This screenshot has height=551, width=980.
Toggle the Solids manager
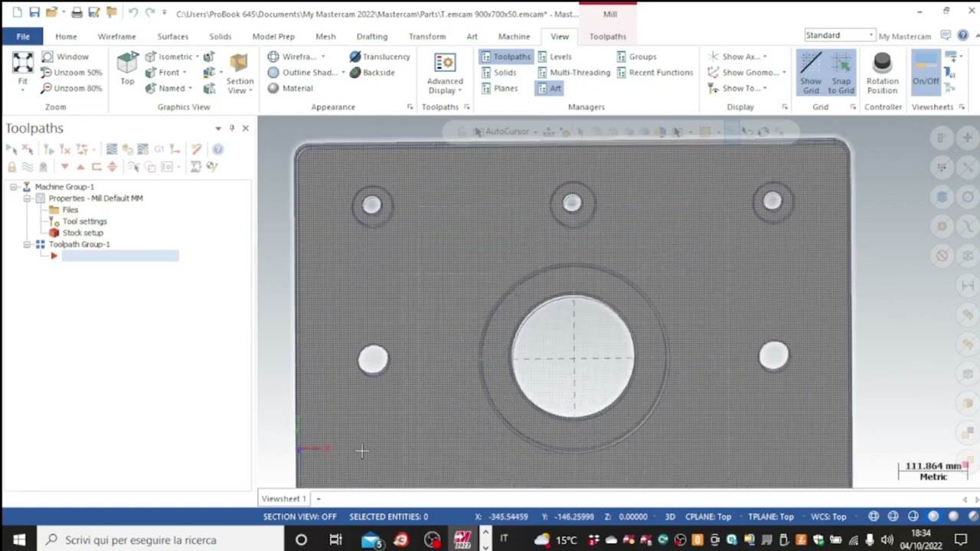pos(498,73)
